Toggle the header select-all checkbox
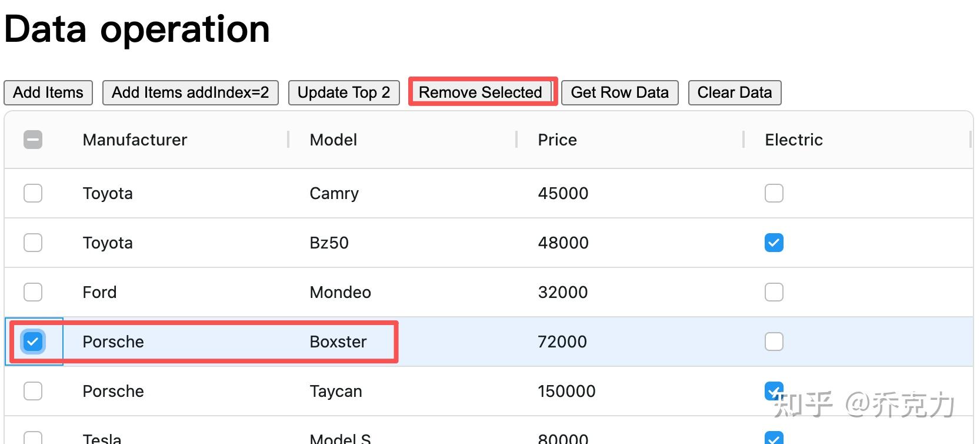The image size is (980, 444). coord(33,140)
